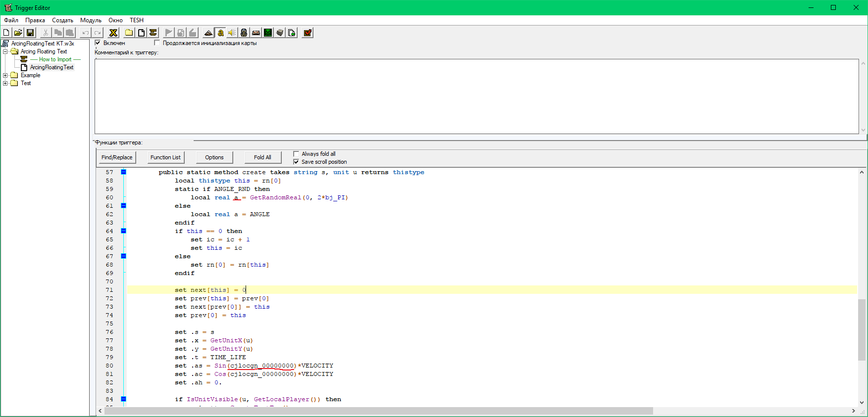Click the Test Map checkmark icon
This screenshot has height=417, width=868.
coord(307,33)
